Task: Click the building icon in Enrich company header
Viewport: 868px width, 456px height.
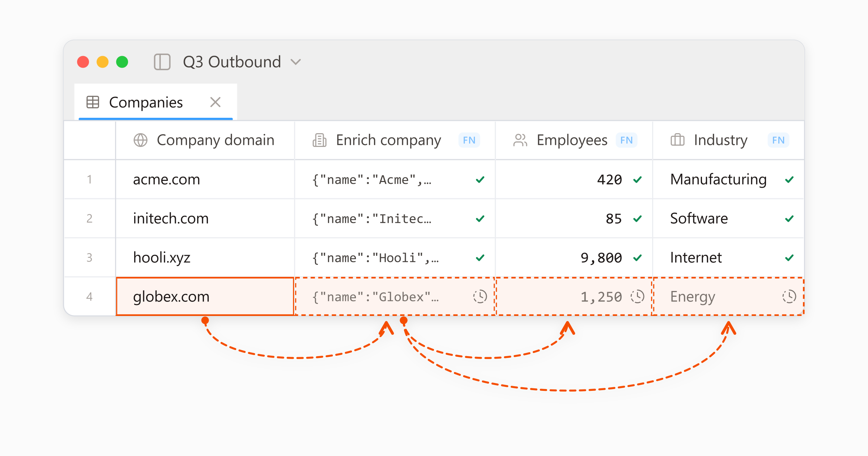Action: point(319,140)
